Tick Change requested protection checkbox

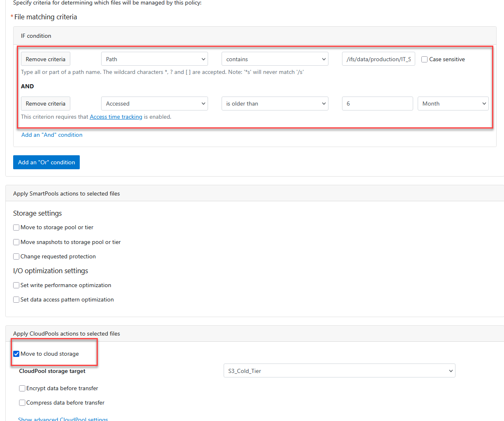[16, 257]
